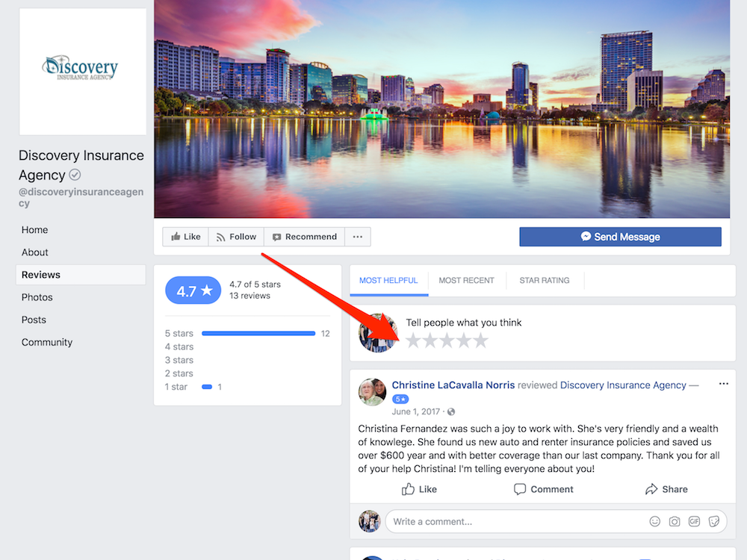The image size is (747, 560).
Task: Click the Write a comment field
Action: tap(556, 521)
